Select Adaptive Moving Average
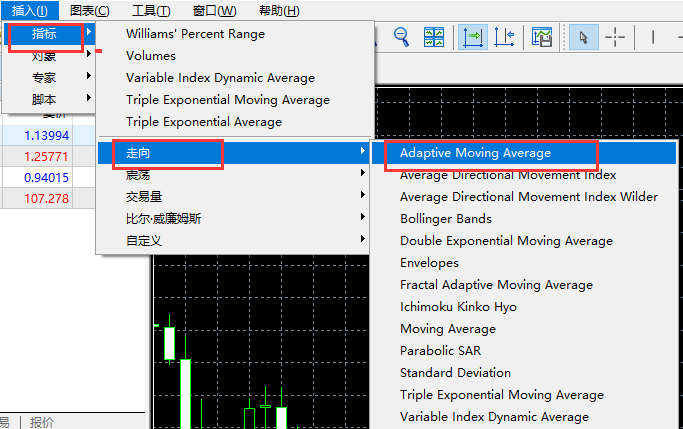Viewport: 683px width, 429px height. (524, 153)
